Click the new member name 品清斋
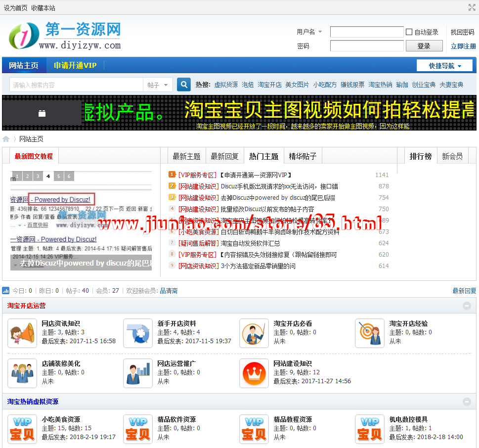The height and width of the screenshot is (448, 479). [169, 291]
